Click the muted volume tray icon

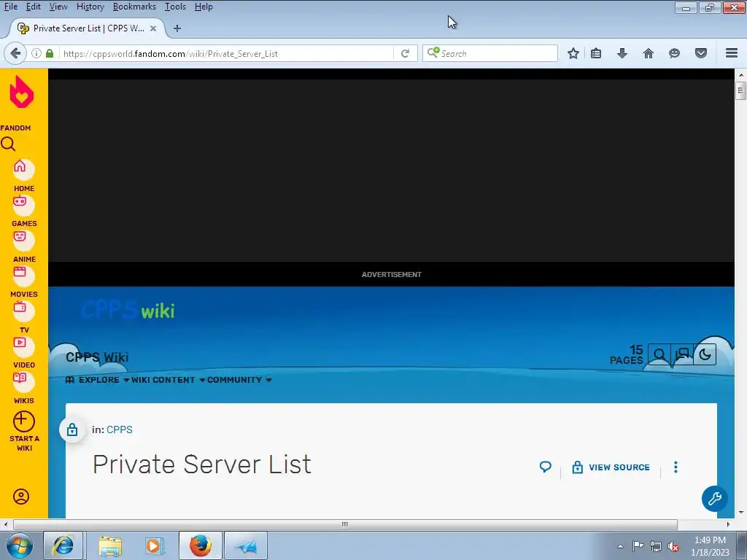coord(673,546)
